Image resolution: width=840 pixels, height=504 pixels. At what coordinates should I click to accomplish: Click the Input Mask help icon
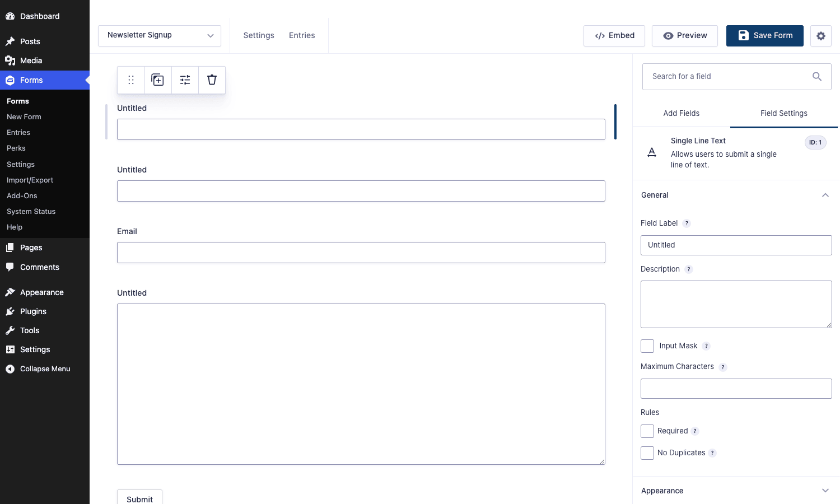(707, 346)
